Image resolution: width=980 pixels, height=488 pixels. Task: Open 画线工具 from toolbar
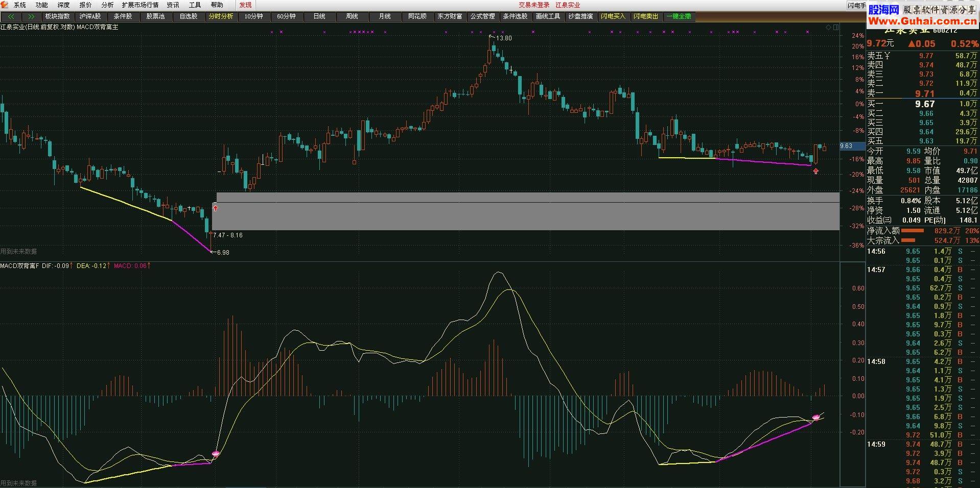point(548,16)
